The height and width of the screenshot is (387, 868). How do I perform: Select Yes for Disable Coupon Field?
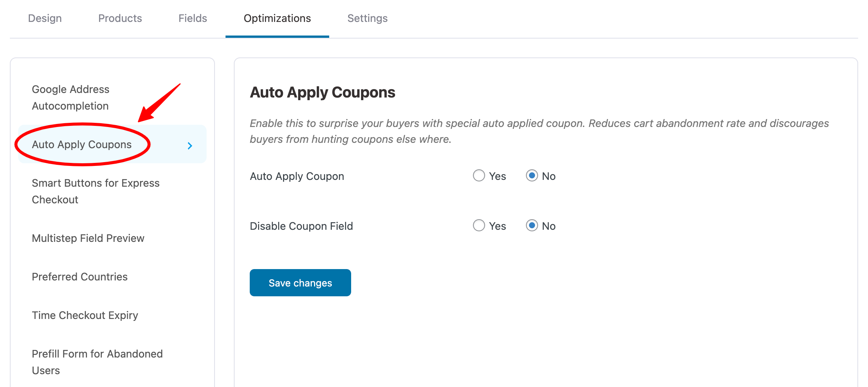pos(479,226)
